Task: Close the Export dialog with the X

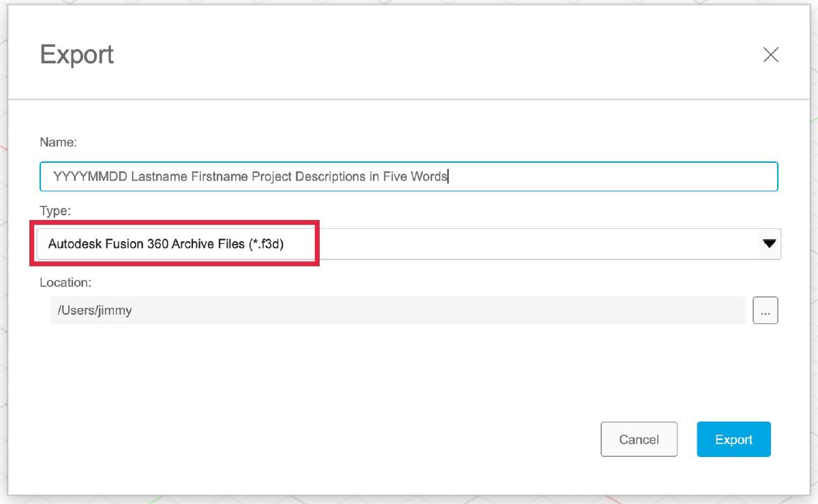Action: (x=771, y=55)
